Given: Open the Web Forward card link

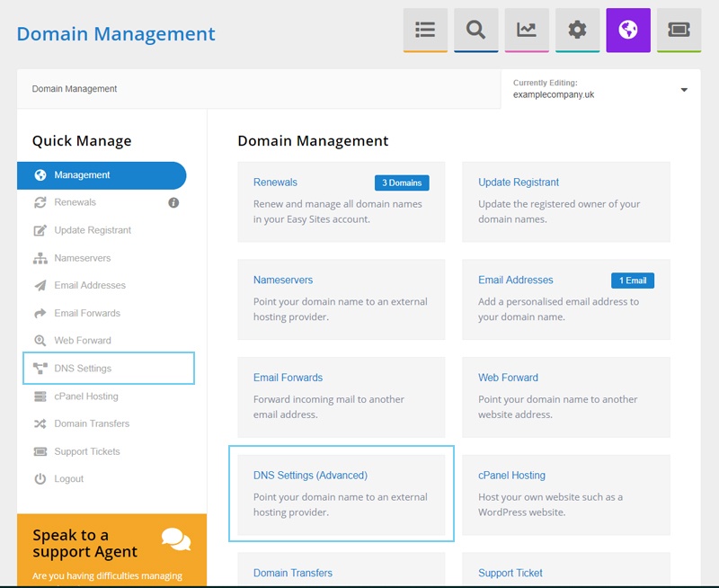Looking at the screenshot, I should pos(508,378).
